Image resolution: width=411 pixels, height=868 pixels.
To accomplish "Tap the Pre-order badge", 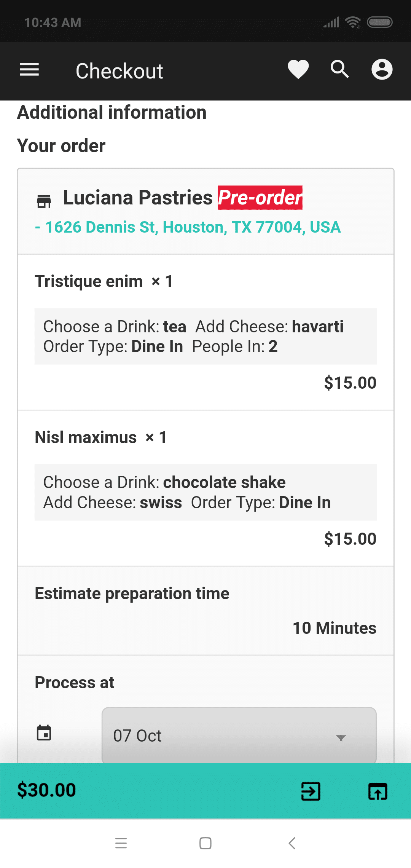I will coord(260,198).
